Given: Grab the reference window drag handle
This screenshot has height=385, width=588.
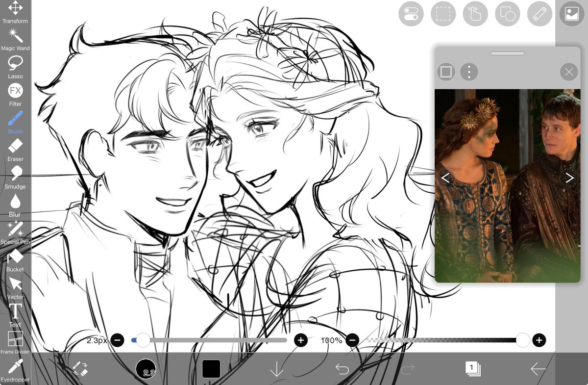Looking at the screenshot, I should click(x=507, y=53).
